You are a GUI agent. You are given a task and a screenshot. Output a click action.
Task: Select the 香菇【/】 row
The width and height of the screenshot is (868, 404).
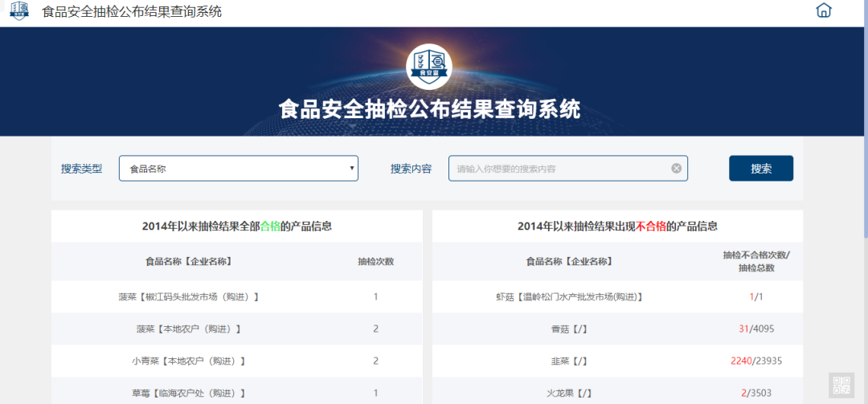(x=617, y=329)
